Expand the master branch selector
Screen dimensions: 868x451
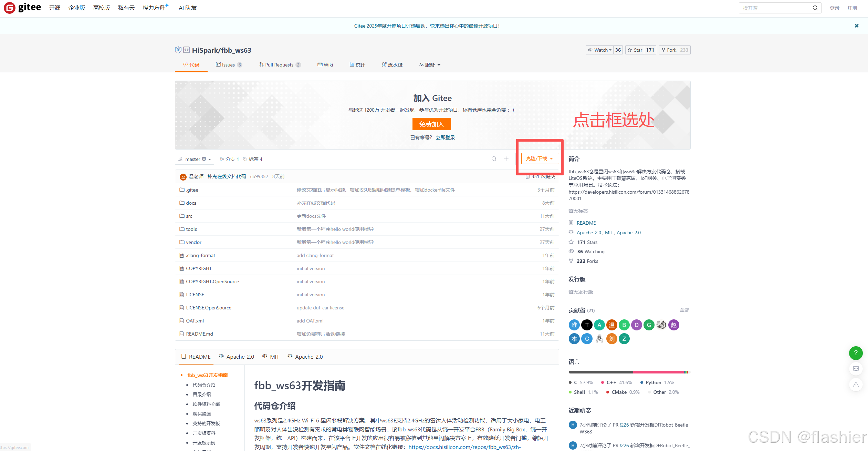point(195,159)
